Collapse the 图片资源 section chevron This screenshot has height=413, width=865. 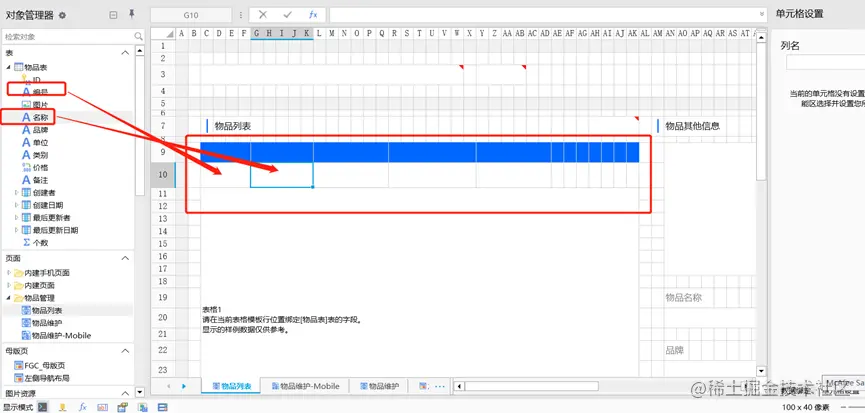coord(125,393)
